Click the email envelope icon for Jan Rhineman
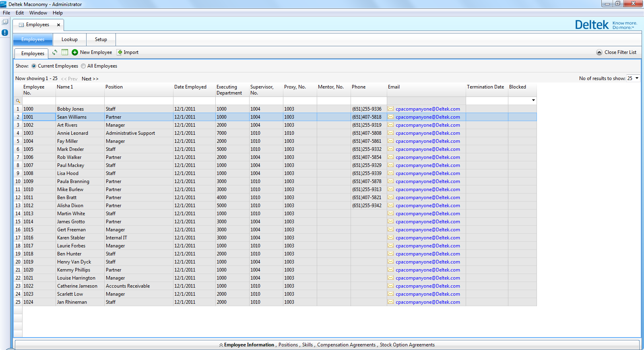The image size is (644, 350). click(391, 302)
